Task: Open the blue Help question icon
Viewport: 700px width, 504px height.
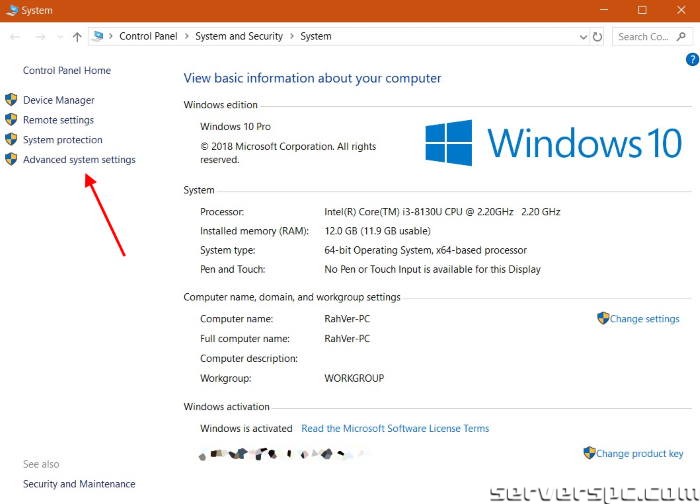Action: pyautogui.click(x=692, y=60)
